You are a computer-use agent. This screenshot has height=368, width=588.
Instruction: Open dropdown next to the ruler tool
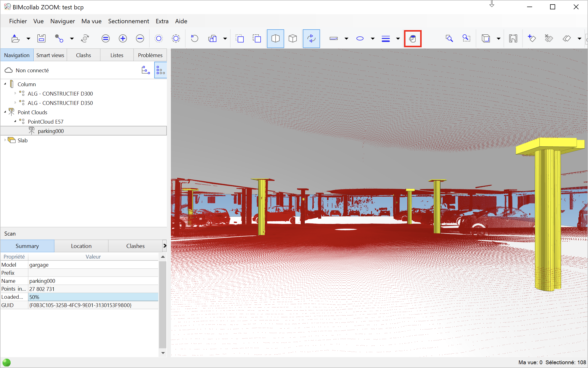346,39
